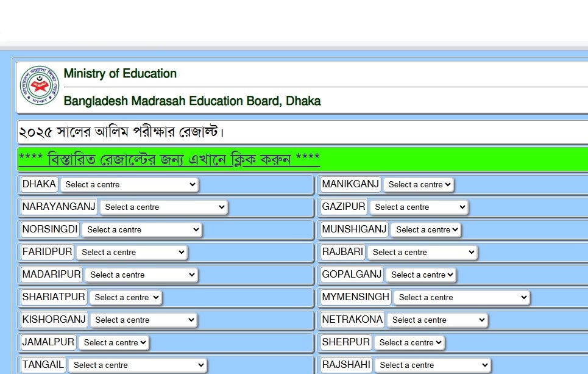Image resolution: width=588 pixels, height=374 pixels.
Task: Open the KISHORGANJ centre dropdown
Action: 143,320
